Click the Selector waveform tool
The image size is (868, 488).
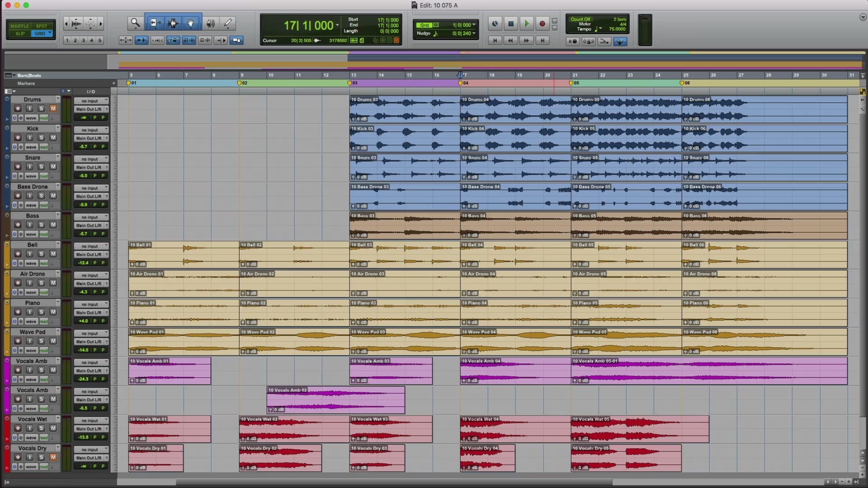click(x=173, y=23)
